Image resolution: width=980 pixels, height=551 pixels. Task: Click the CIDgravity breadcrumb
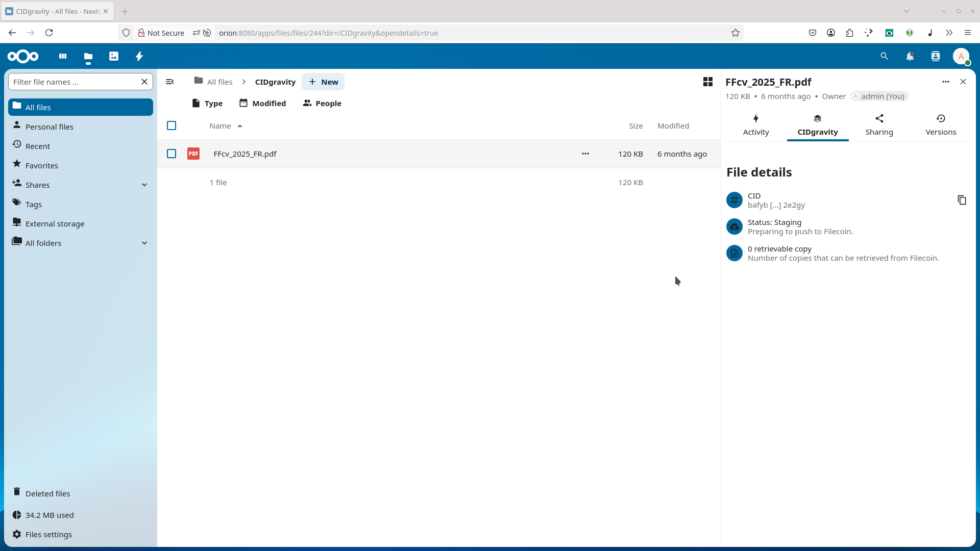tap(275, 82)
